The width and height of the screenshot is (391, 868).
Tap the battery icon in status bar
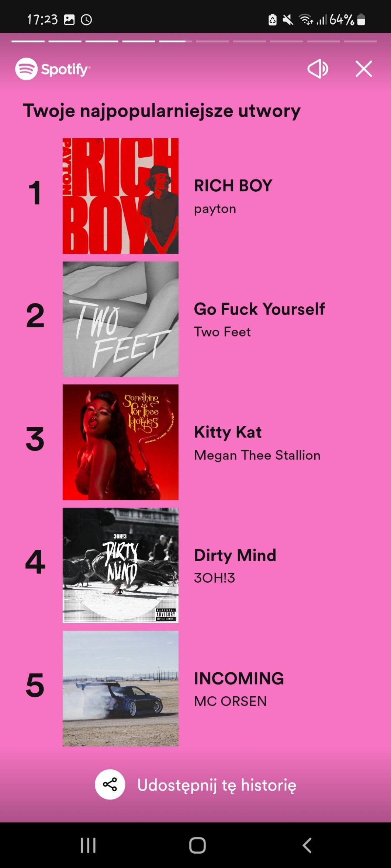(x=361, y=20)
